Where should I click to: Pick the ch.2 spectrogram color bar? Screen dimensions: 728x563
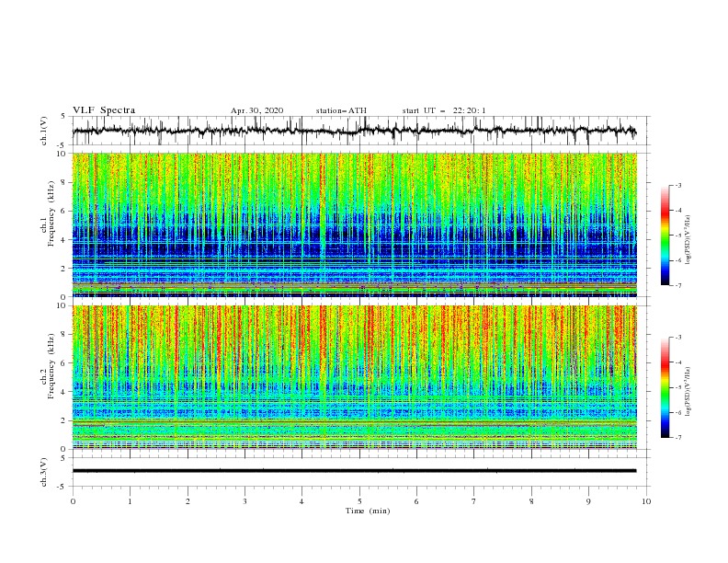(x=665, y=387)
